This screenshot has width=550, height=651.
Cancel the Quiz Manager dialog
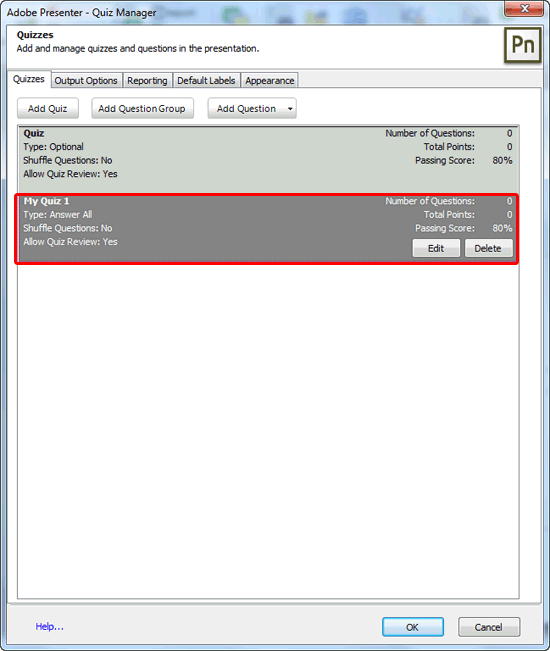(x=489, y=627)
